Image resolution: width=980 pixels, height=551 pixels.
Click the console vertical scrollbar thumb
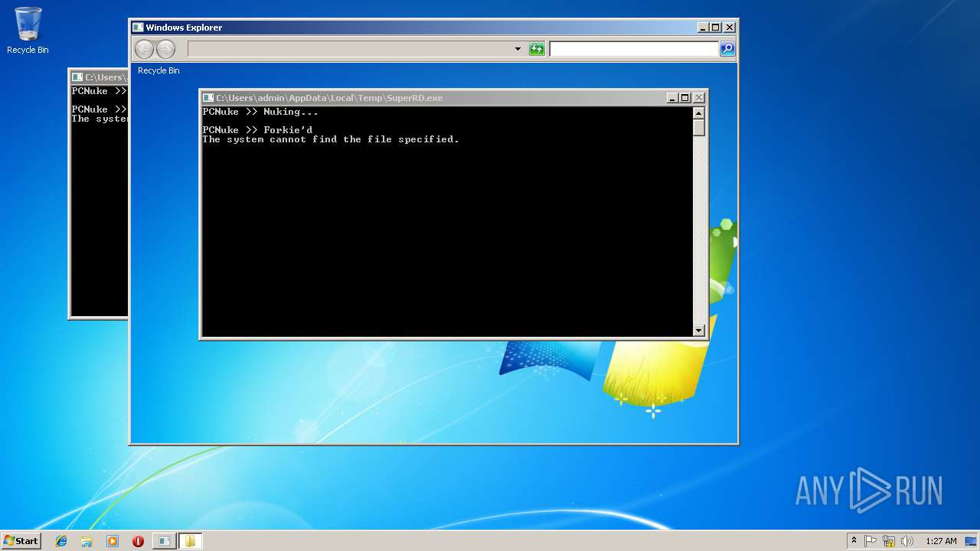pos(698,127)
